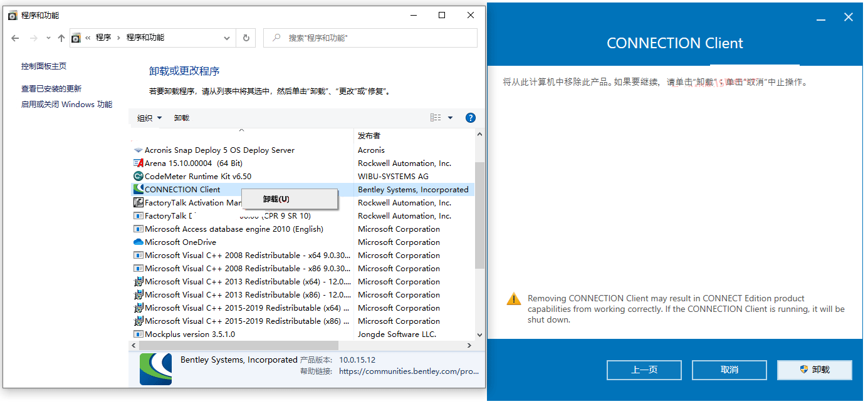Click the OneDrive cloud icon

coord(138,242)
